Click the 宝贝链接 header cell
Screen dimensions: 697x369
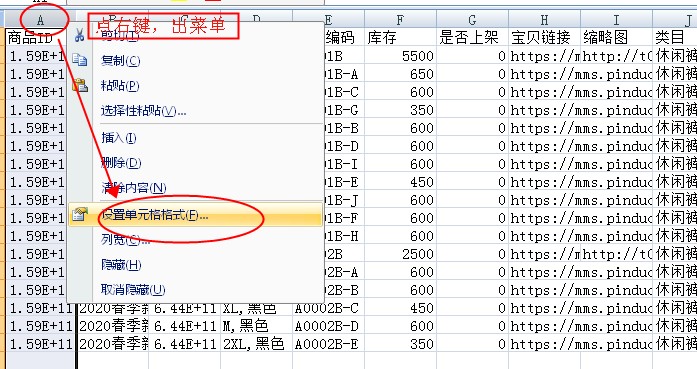click(544, 38)
